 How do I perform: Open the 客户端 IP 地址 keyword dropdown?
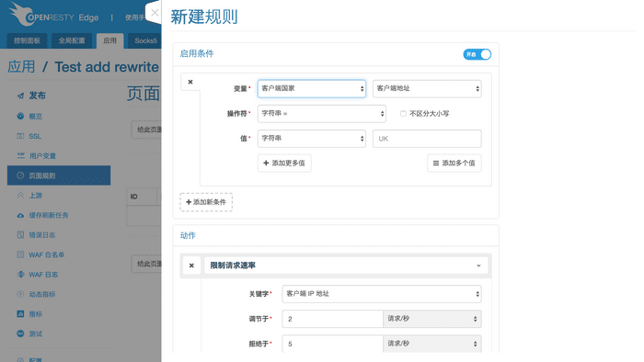pos(382,294)
